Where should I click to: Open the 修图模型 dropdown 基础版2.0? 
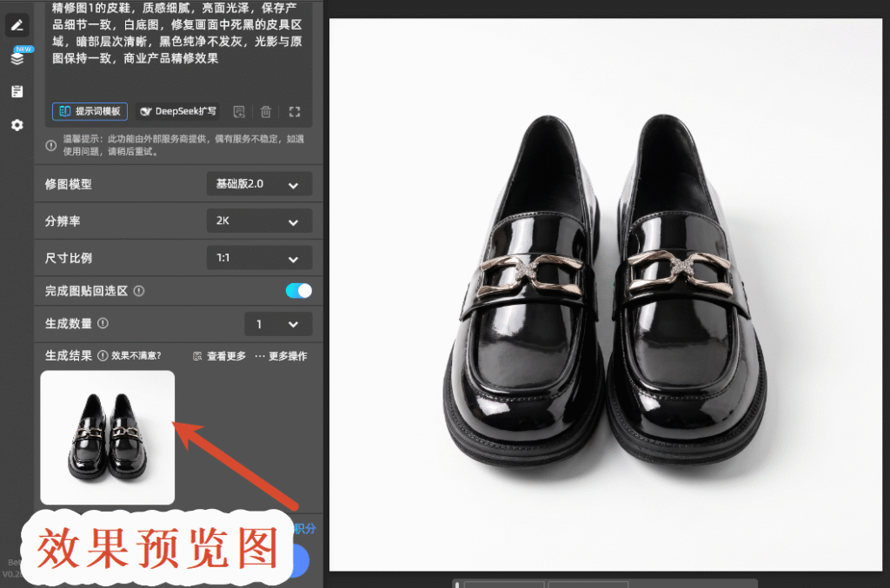[259, 184]
